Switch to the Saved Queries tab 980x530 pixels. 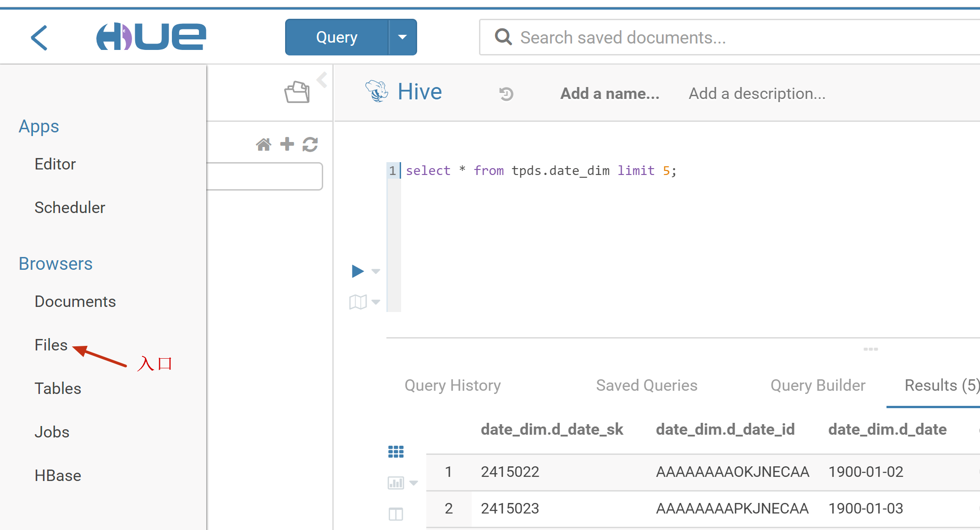coord(646,385)
